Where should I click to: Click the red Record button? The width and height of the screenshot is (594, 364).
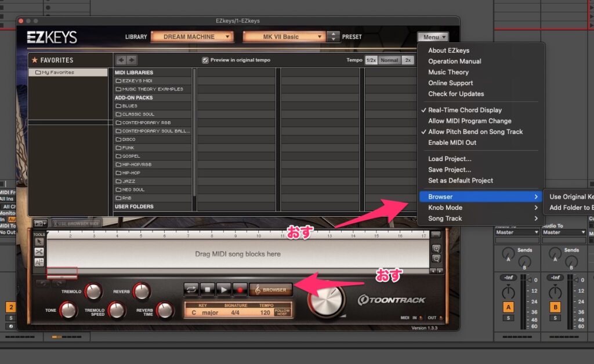coord(240,289)
